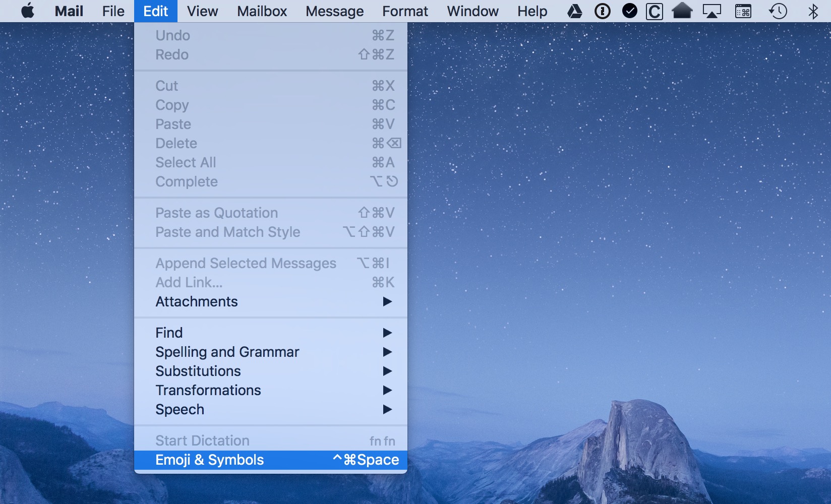Open the File menu
Image resolution: width=831 pixels, height=504 pixels.
(x=113, y=11)
